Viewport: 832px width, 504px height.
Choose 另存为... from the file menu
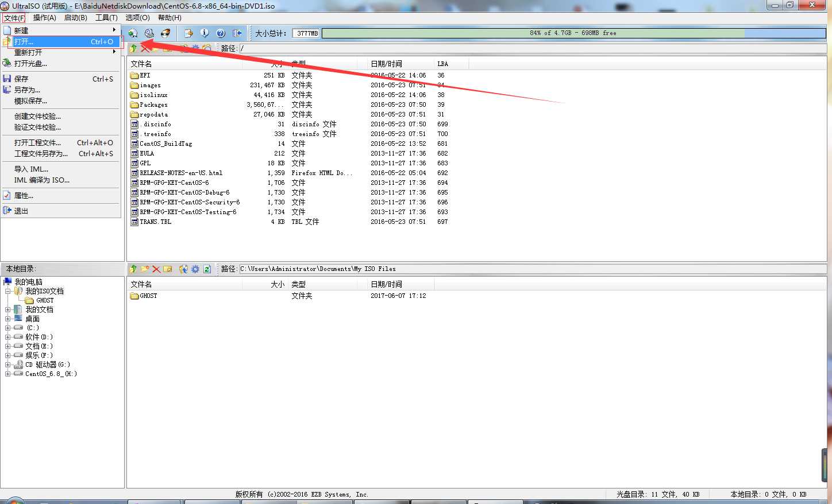click(61, 90)
